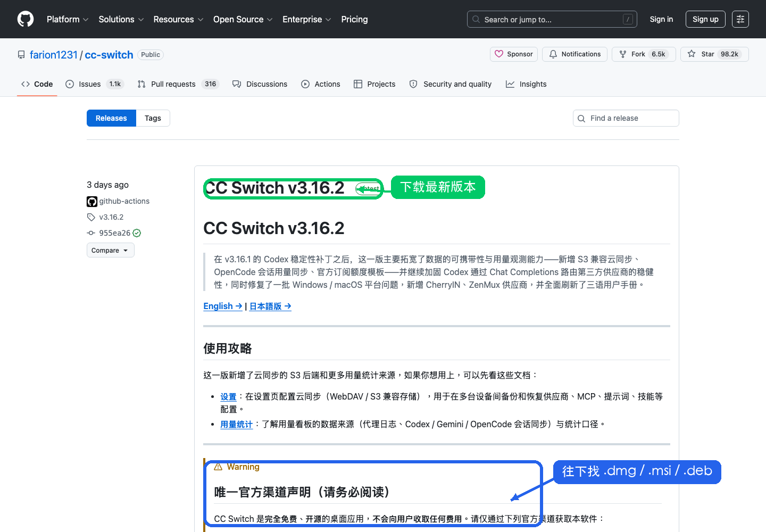
Task: Expand the Resources menu
Action: pos(178,19)
